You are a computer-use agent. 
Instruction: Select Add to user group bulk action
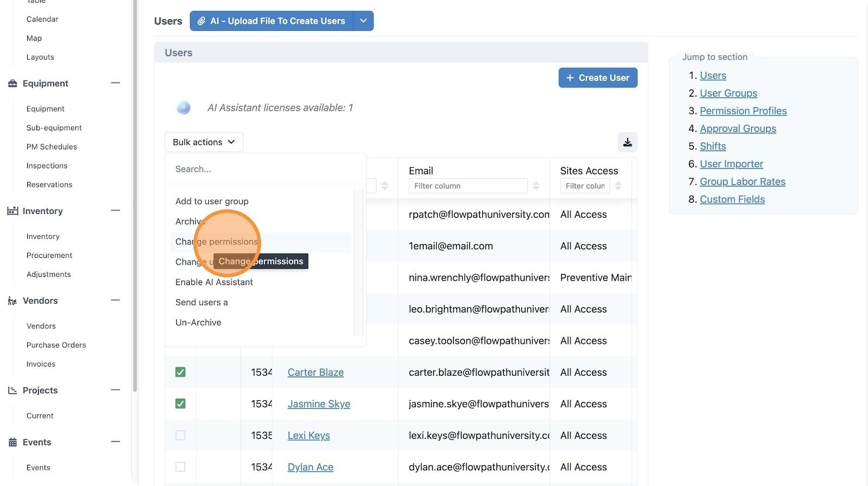coord(261,201)
